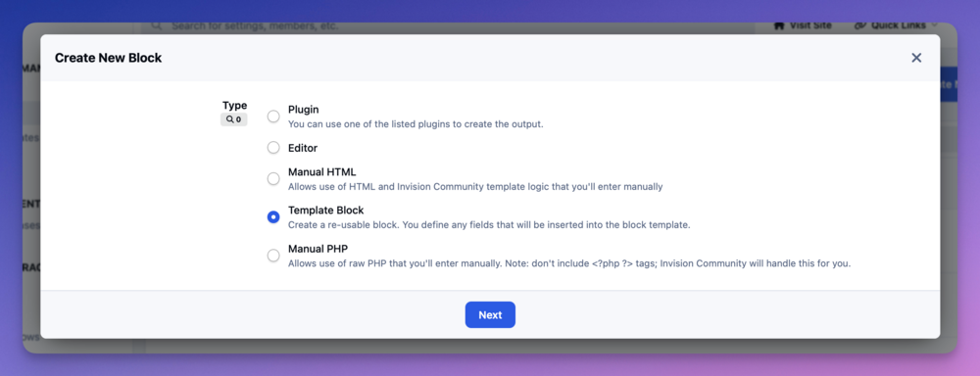Viewport: 980px width, 376px height.
Task: Click the Visit Site home icon
Action: 779,25
